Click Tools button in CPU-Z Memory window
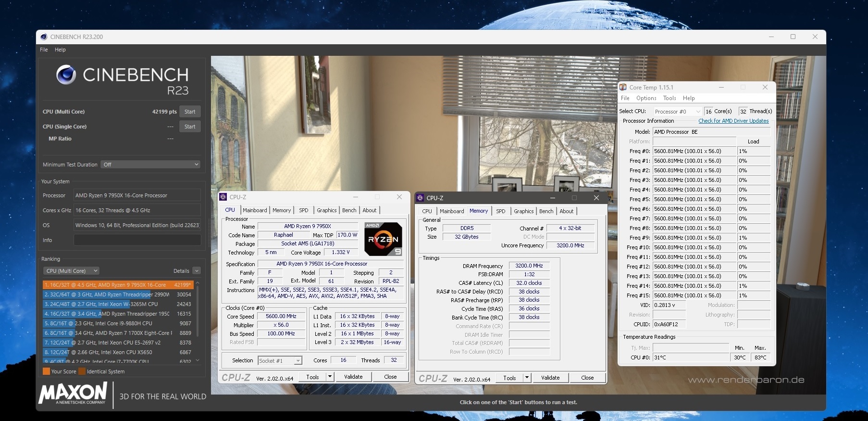 click(510, 378)
